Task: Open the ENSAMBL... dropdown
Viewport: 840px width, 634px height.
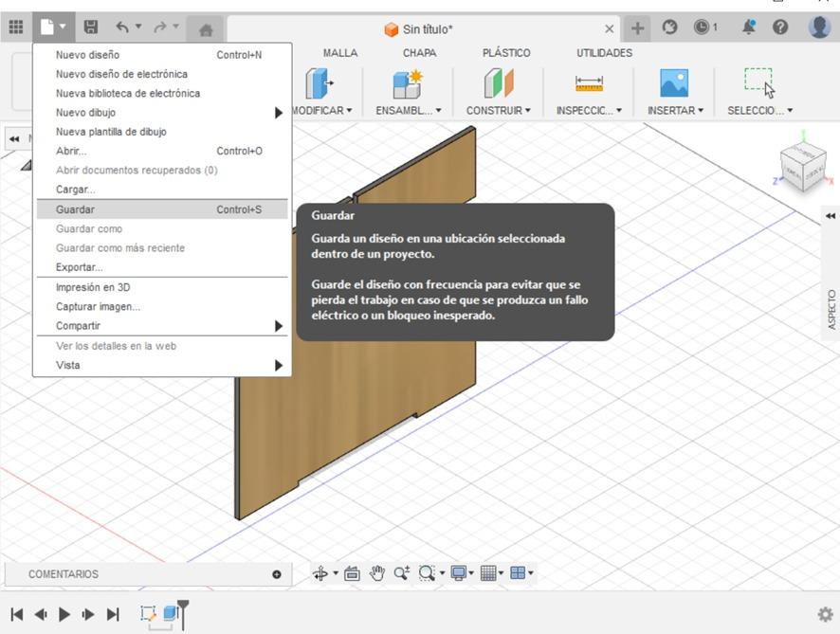Action: [x=409, y=110]
